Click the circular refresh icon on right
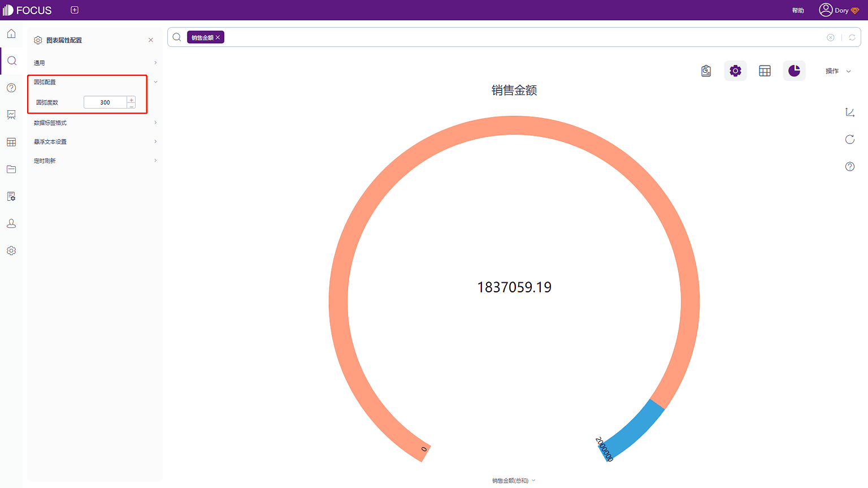Viewport: 868px width, 488px height. (x=850, y=140)
